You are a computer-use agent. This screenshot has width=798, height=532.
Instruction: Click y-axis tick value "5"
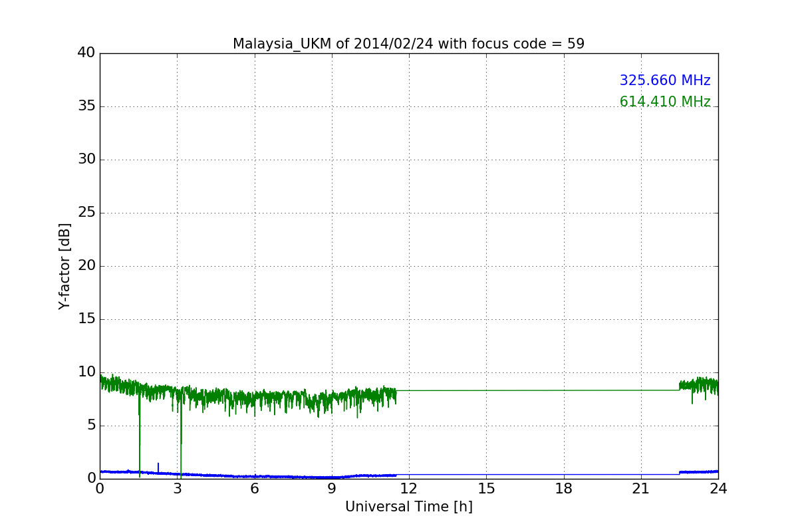tap(91, 426)
